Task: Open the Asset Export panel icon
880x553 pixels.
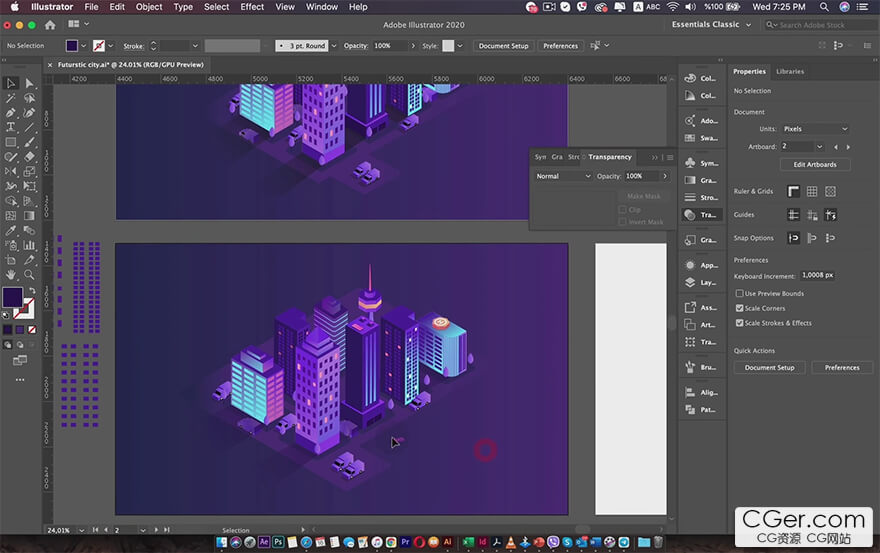Action: pos(690,307)
